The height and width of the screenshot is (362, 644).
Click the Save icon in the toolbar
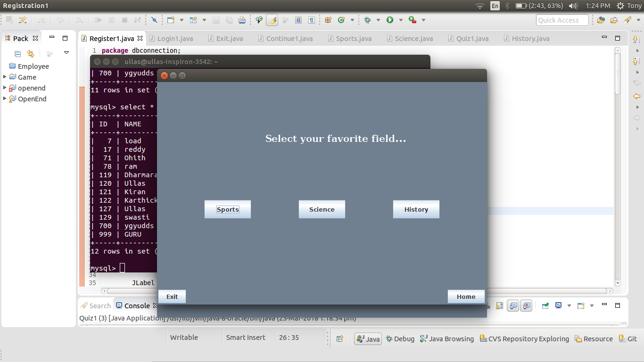(217, 20)
